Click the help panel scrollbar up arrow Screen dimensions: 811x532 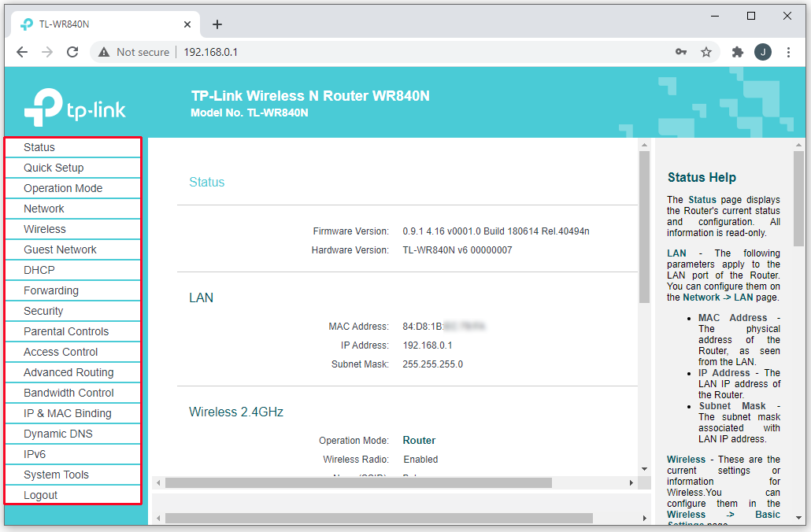point(798,146)
